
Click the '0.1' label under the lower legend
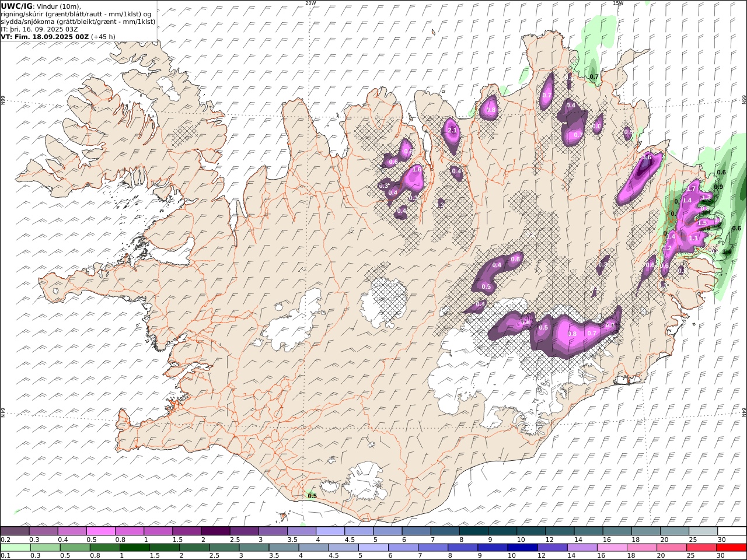[5, 556]
